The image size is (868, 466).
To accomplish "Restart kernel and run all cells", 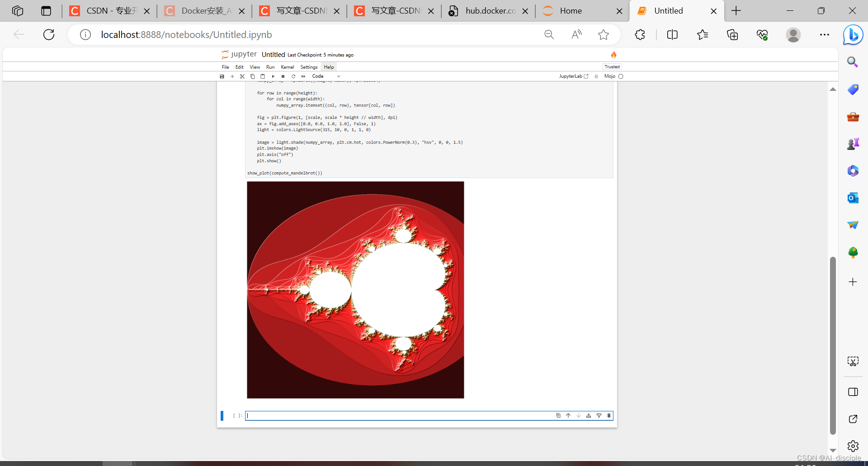I will (x=303, y=76).
